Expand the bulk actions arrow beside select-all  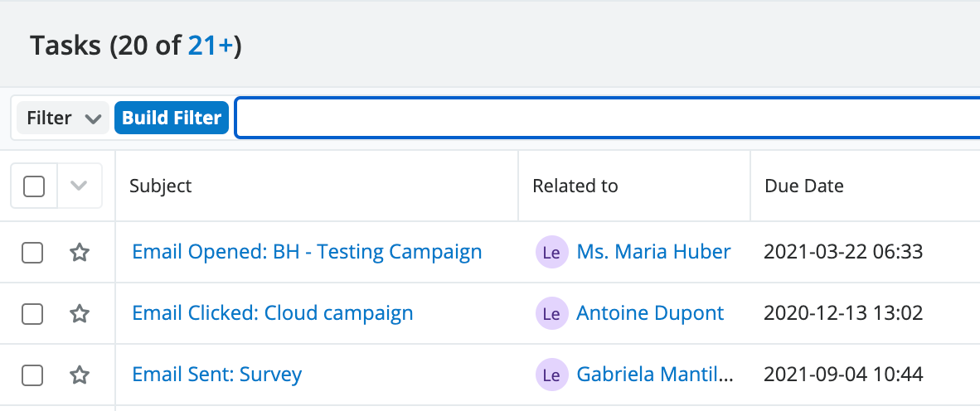[x=80, y=186]
